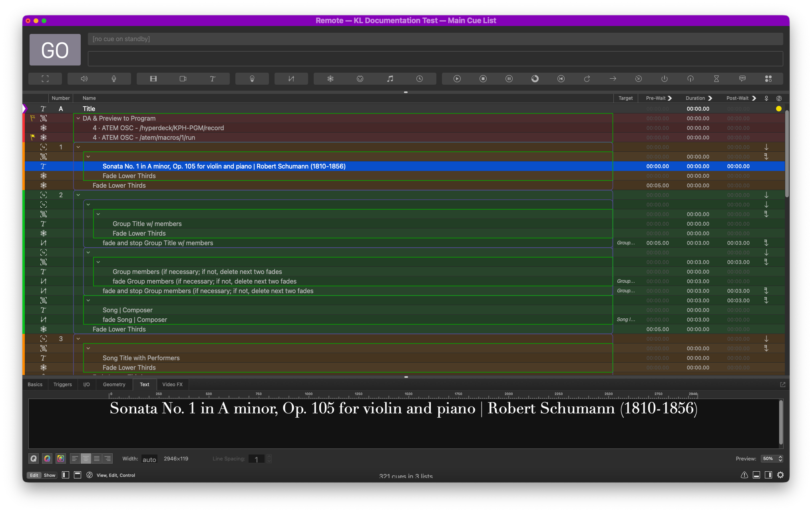Collapse group containing Song Title with Performers
Image resolution: width=812 pixels, height=512 pixels.
pyautogui.click(x=88, y=348)
